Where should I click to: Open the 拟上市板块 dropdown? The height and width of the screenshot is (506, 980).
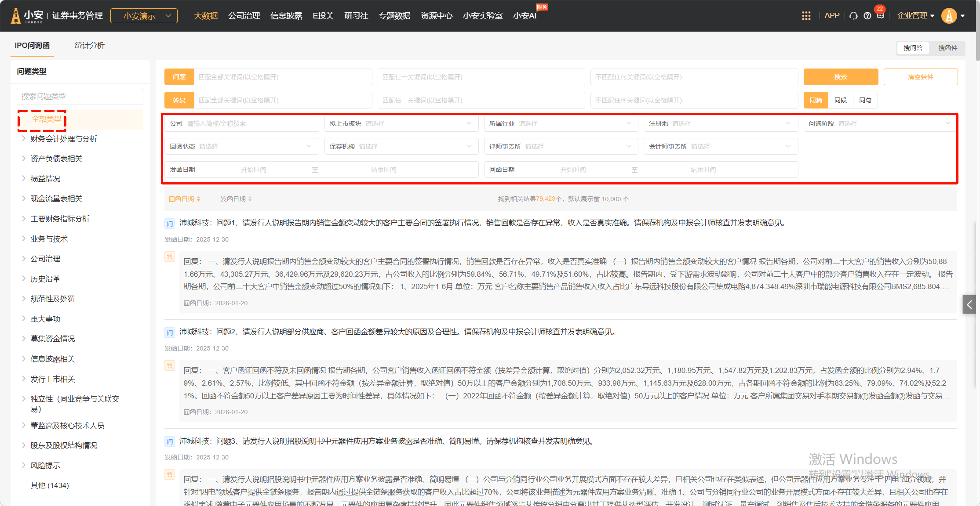(401, 123)
